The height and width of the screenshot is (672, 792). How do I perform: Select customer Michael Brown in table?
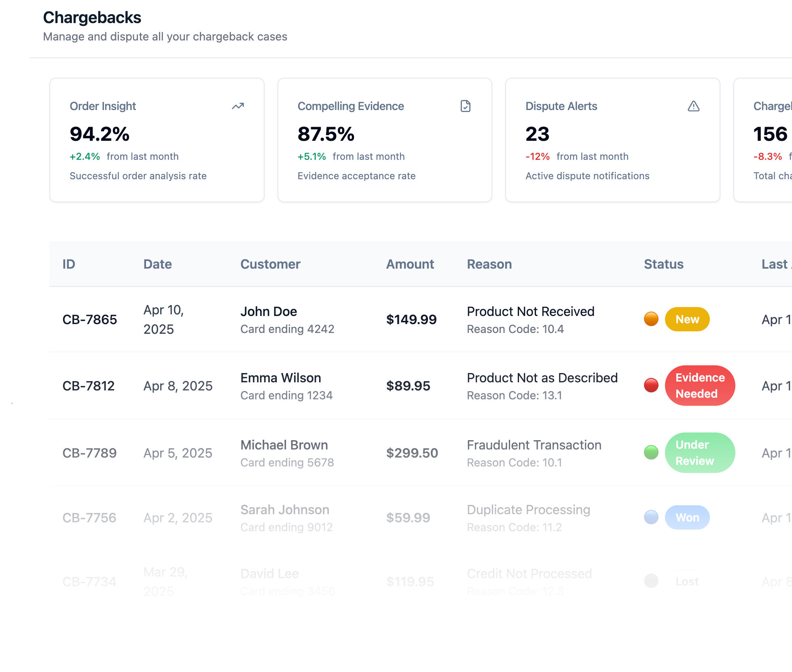[284, 445]
